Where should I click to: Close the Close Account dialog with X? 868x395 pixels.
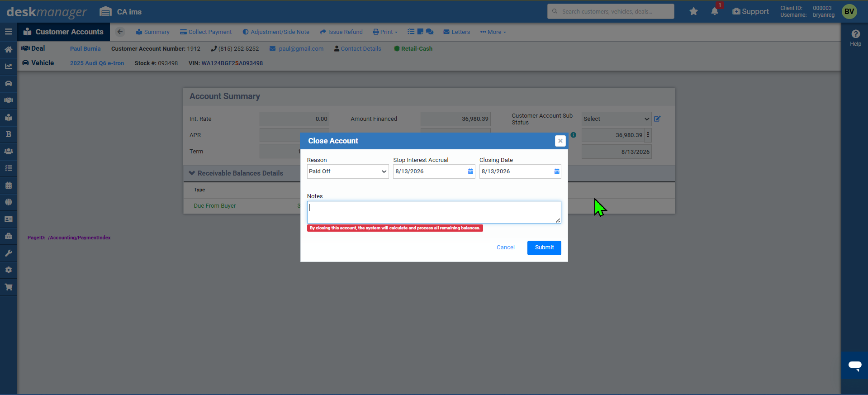click(x=560, y=141)
